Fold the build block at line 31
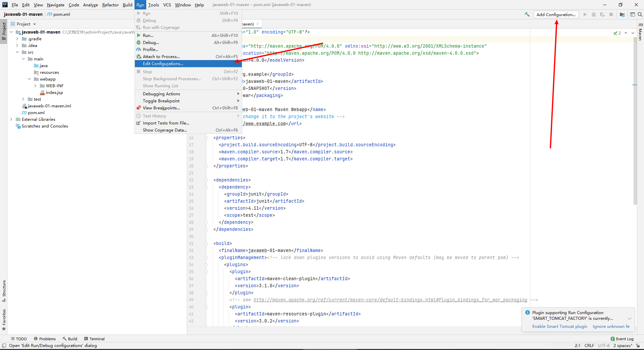 (x=206, y=244)
